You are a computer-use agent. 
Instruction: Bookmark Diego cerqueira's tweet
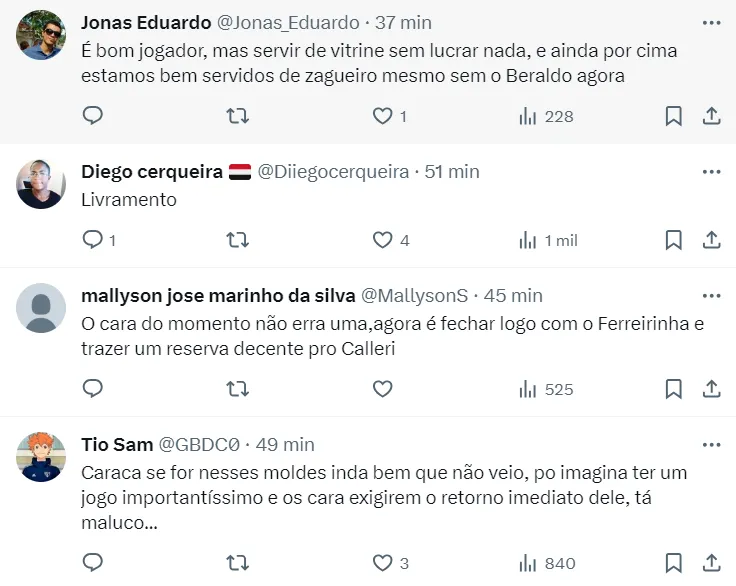tap(674, 240)
